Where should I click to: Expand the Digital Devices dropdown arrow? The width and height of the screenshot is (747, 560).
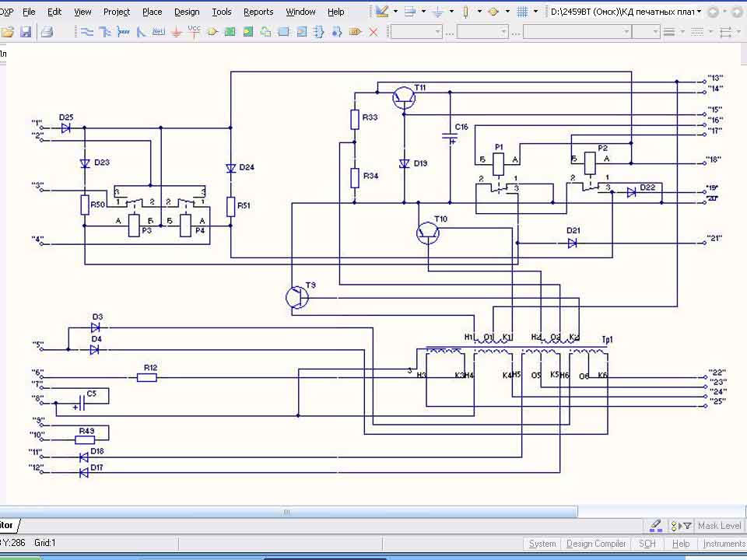[479, 12]
